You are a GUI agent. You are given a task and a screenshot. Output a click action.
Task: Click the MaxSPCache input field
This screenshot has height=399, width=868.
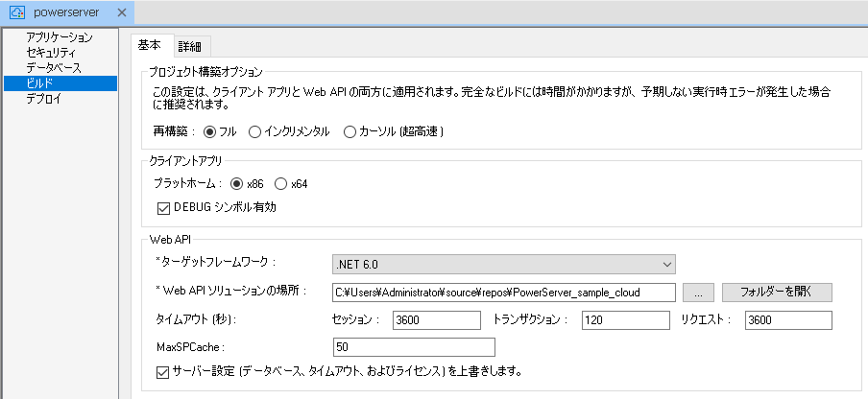(413, 346)
